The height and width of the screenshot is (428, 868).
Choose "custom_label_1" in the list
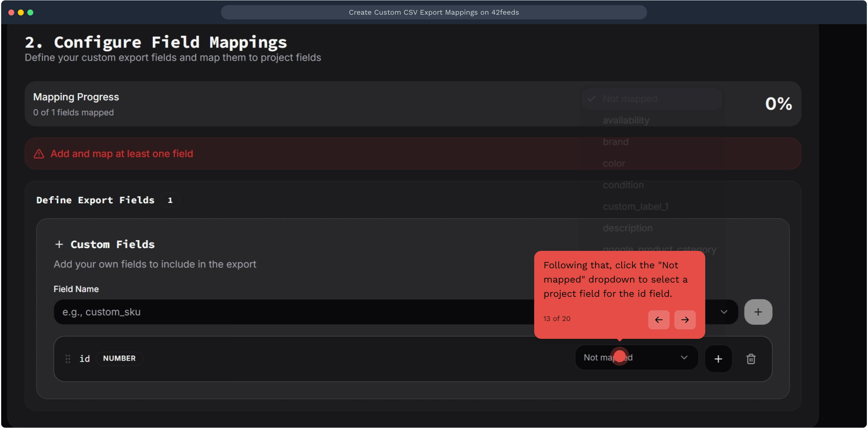coord(635,206)
